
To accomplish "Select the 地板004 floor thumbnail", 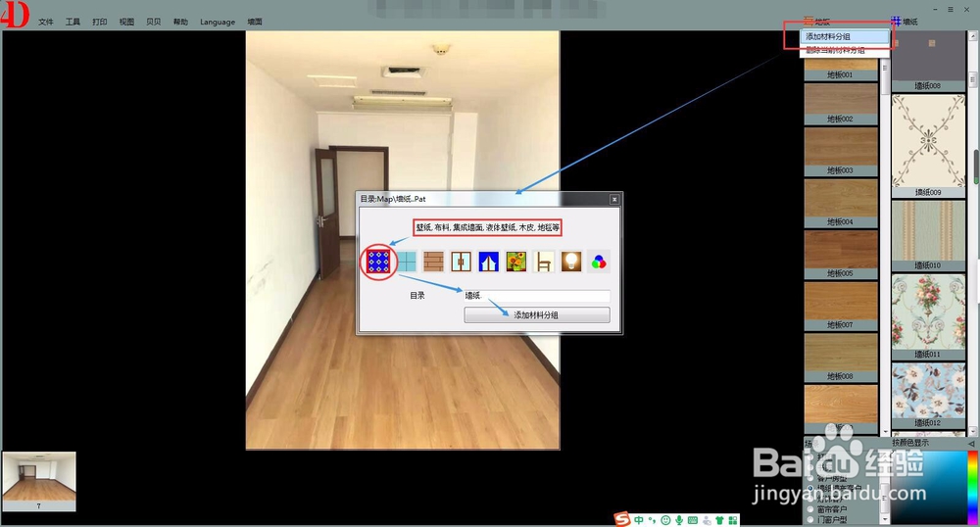I will [x=841, y=203].
